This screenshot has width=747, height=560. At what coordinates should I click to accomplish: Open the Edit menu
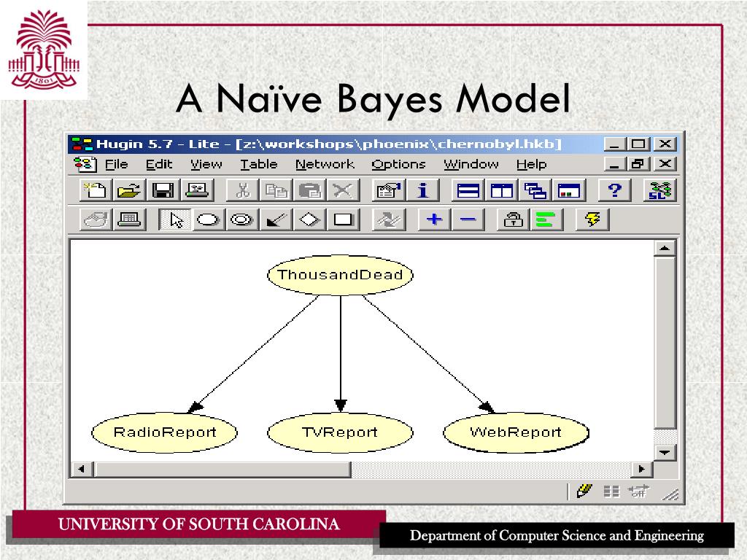[x=158, y=164]
